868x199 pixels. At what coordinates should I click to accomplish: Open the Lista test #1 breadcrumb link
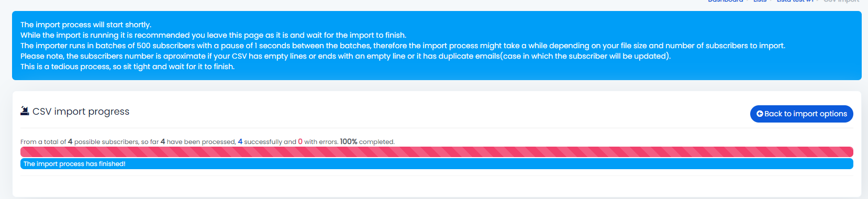[x=795, y=1]
